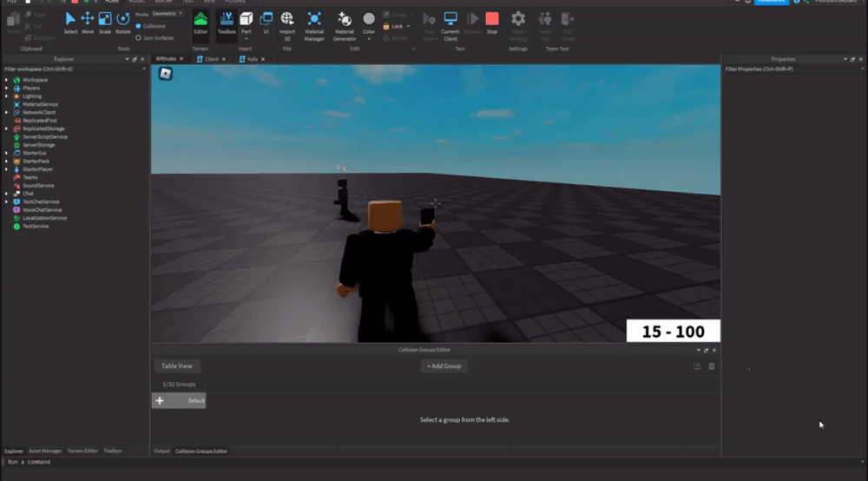Image resolution: width=868 pixels, height=481 pixels.
Task: Open the Color dropdown arrow
Action: tap(369, 39)
